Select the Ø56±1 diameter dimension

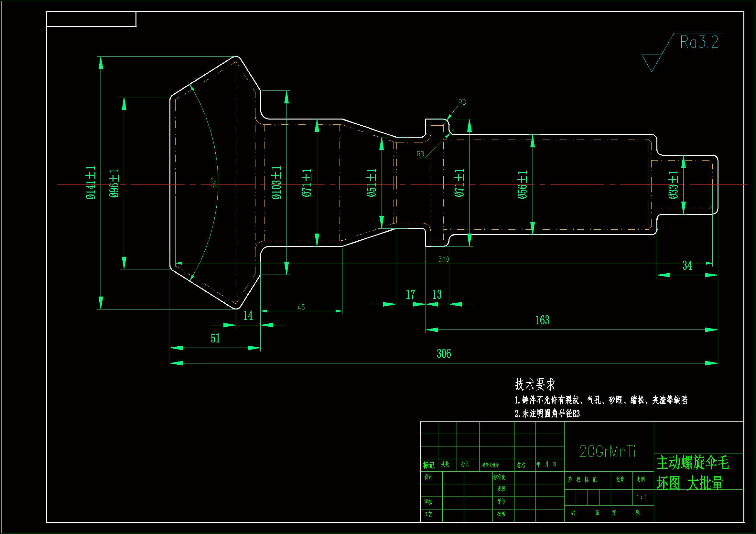(523, 184)
